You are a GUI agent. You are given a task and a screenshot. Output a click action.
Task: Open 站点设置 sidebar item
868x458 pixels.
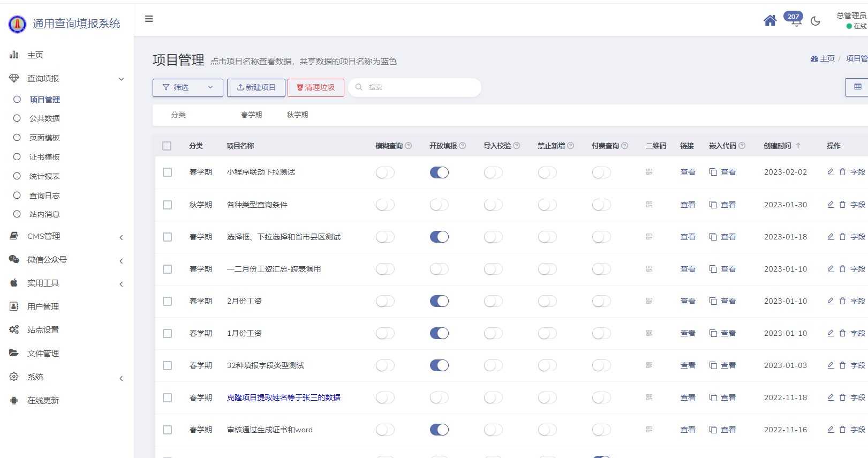[43, 329]
